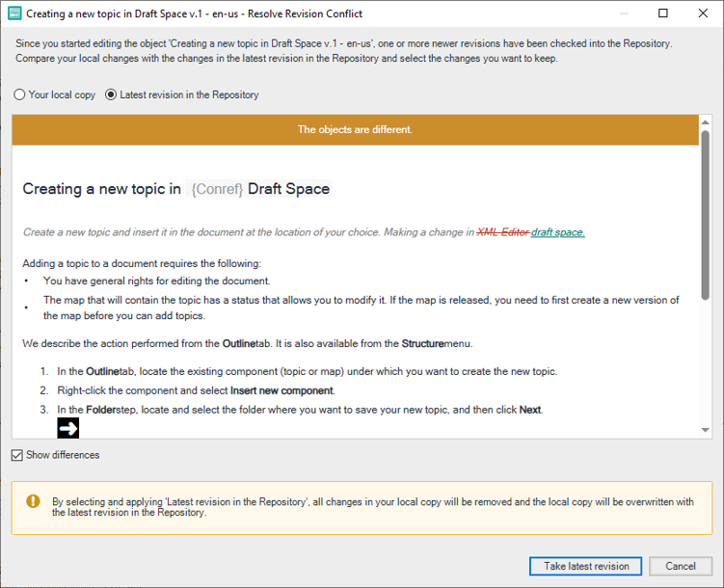Click the scrollbar down arrow in the preview
The width and height of the screenshot is (724, 588).
pos(706,430)
